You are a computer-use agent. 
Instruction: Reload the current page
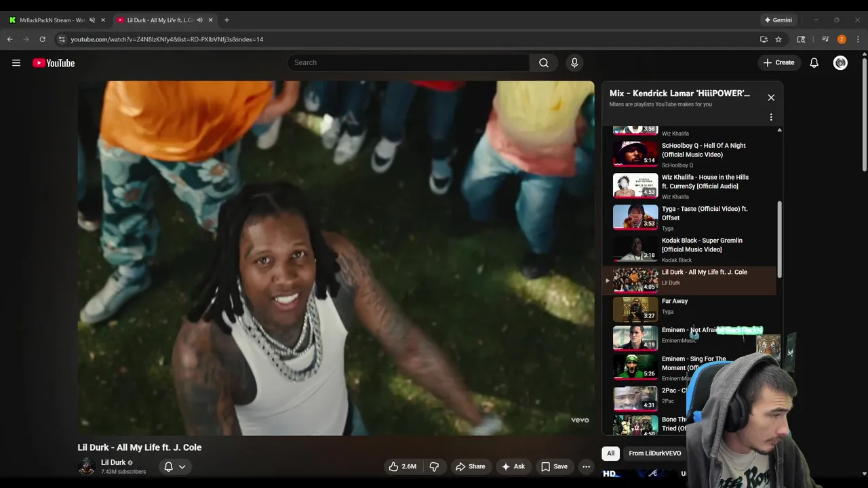(43, 39)
